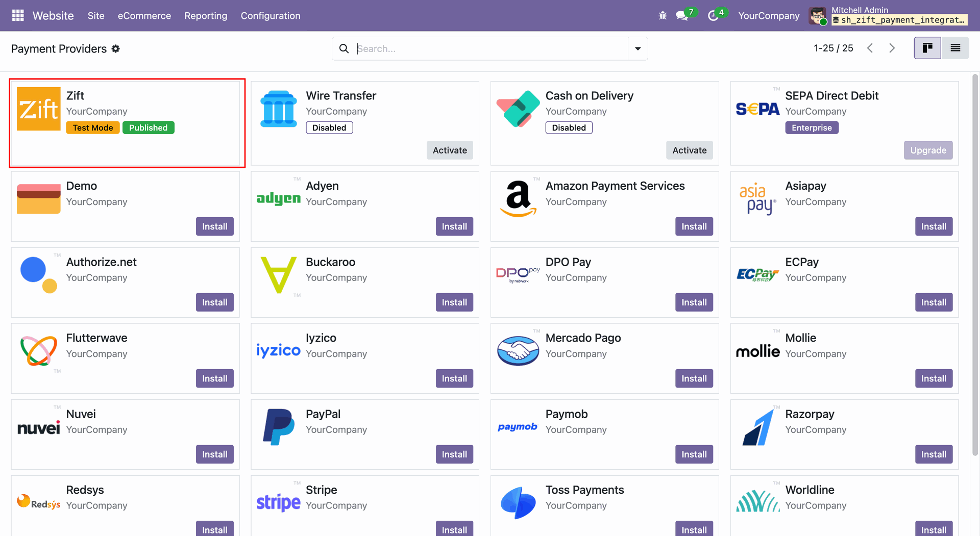Screen dimensions: 980x536
Task: Open the Reporting menu
Action: point(206,16)
